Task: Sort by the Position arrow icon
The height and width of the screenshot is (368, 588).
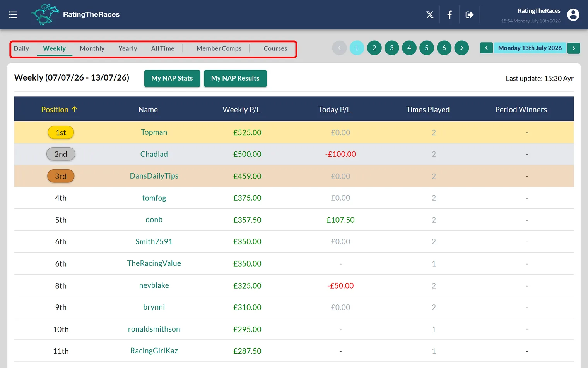Action: pos(75,109)
